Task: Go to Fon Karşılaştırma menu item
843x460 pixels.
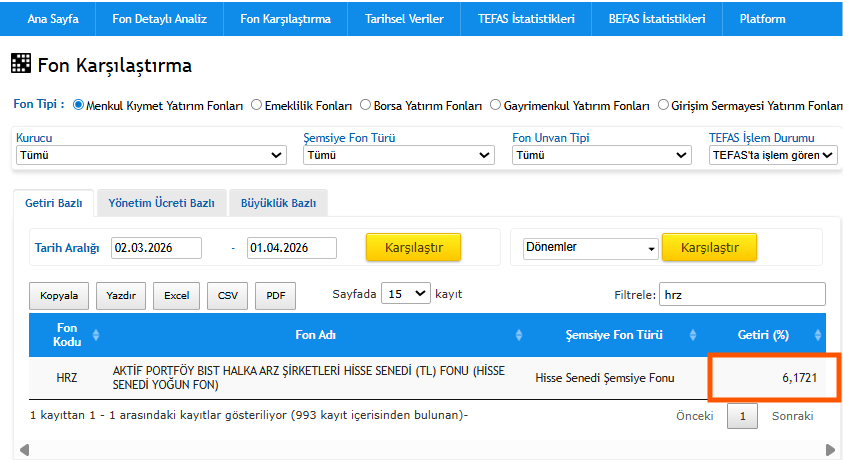Action: point(285,19)
